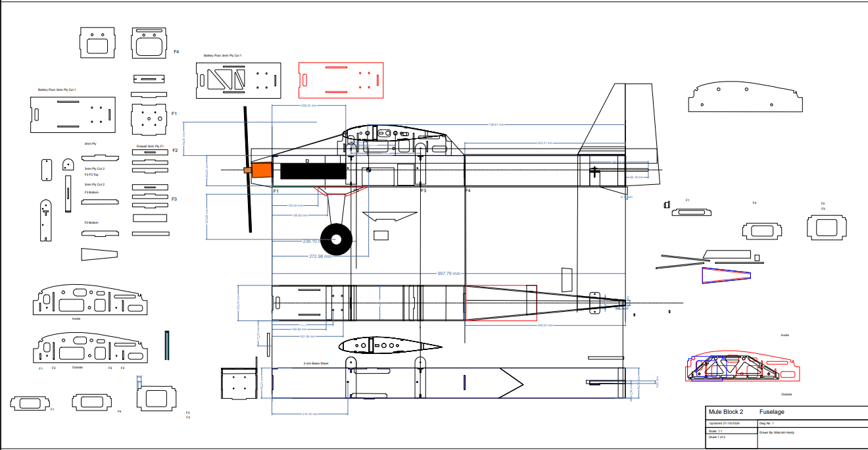This screenshot has width=868, height=450.
Task: Click the black landing gear wheel
Action: coord(336,239)
